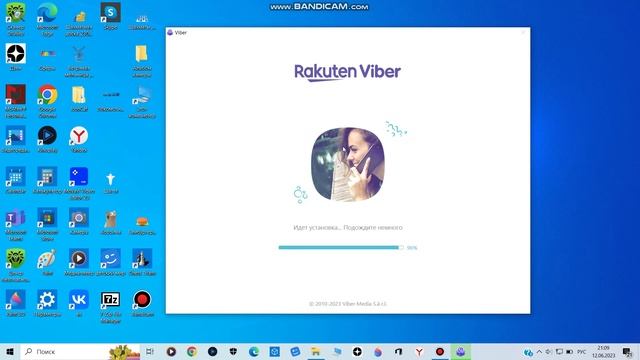Click the volume speaker tray icon

(549, 351)
